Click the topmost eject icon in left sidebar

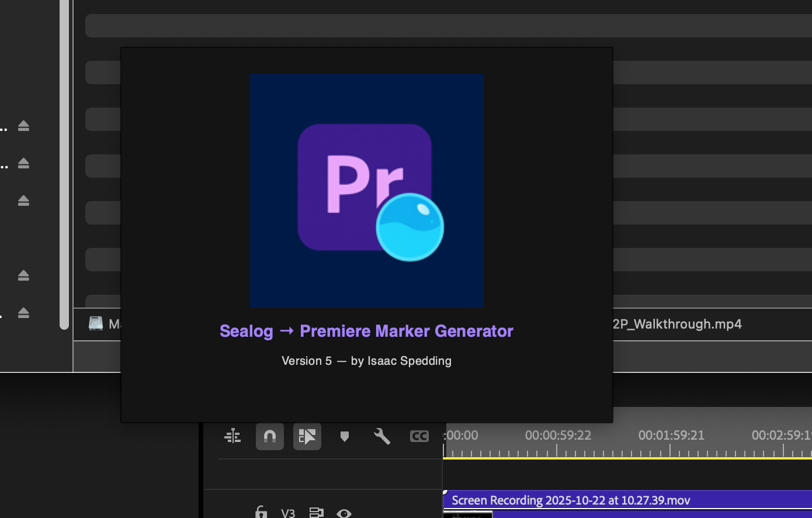click(x=23, y=126)
